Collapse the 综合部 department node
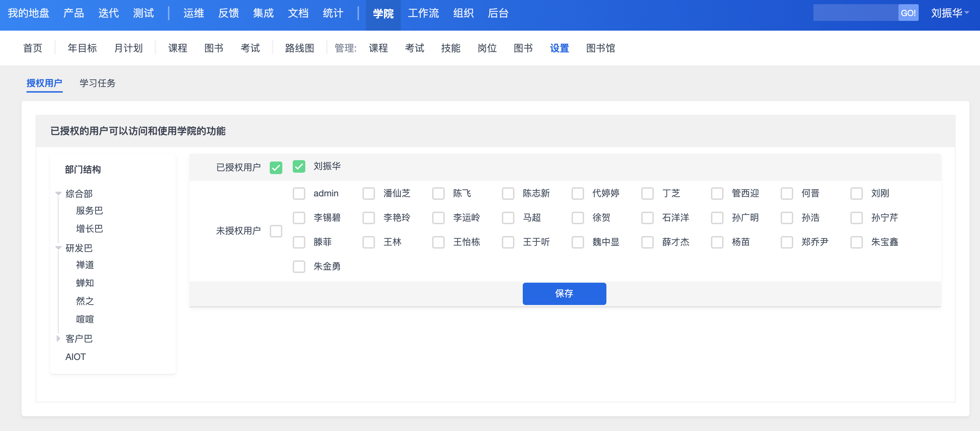This screenshot has height=431, width=980. (58, 194)
